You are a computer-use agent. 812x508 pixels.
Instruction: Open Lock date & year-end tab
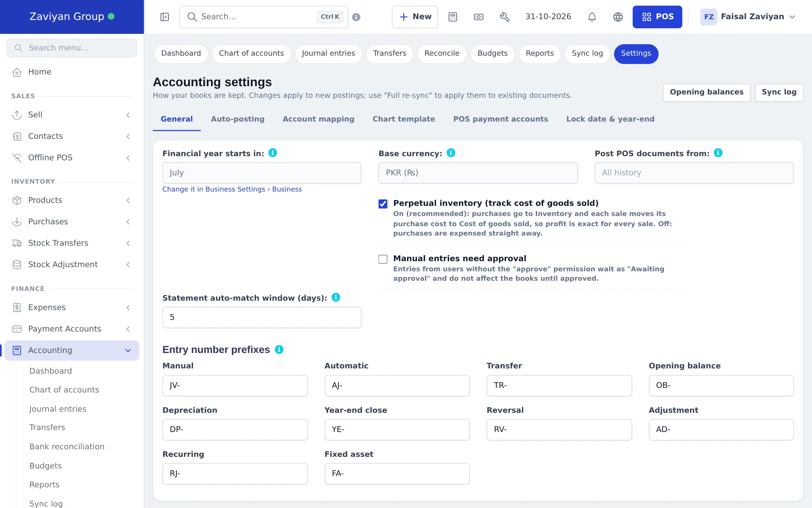coord(611,119)
